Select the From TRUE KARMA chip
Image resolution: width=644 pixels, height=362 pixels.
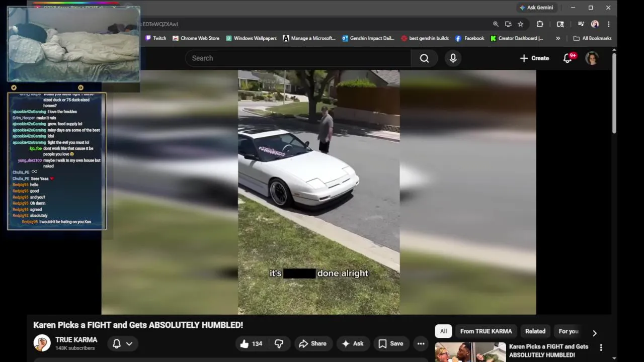point(486,331)
